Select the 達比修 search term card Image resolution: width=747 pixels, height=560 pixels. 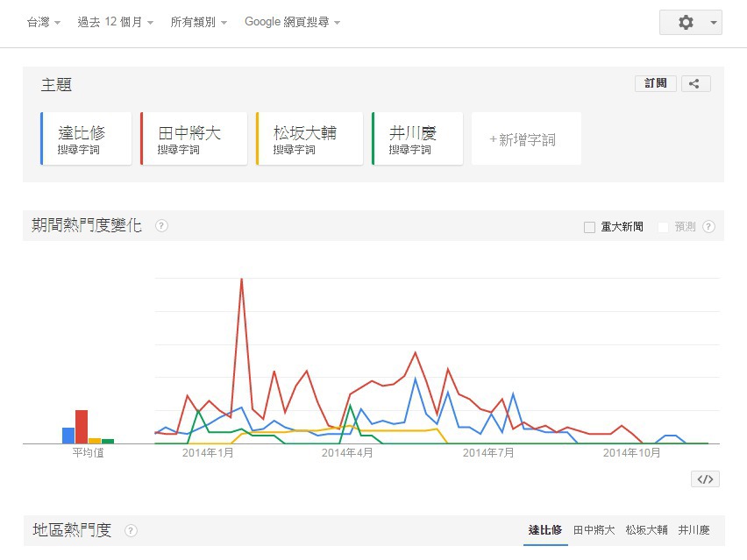[x=86, y=139]
